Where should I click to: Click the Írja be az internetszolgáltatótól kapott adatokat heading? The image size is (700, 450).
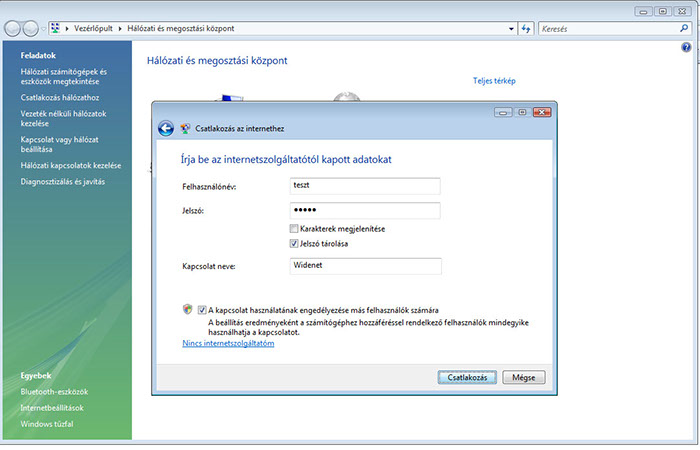click(286, 159)
